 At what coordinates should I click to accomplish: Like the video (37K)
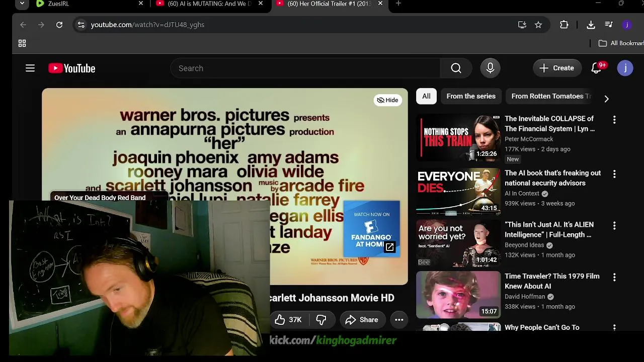[289, 320]
